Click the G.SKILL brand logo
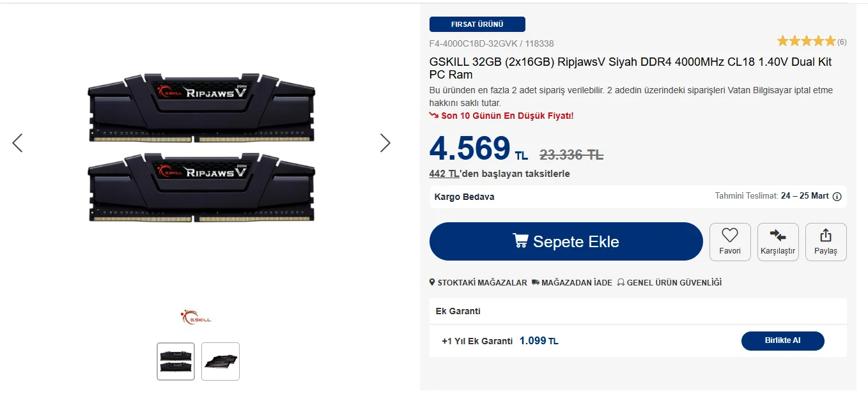Image resolution: width=868 pixels, height=403 pixels. point(196,317)
